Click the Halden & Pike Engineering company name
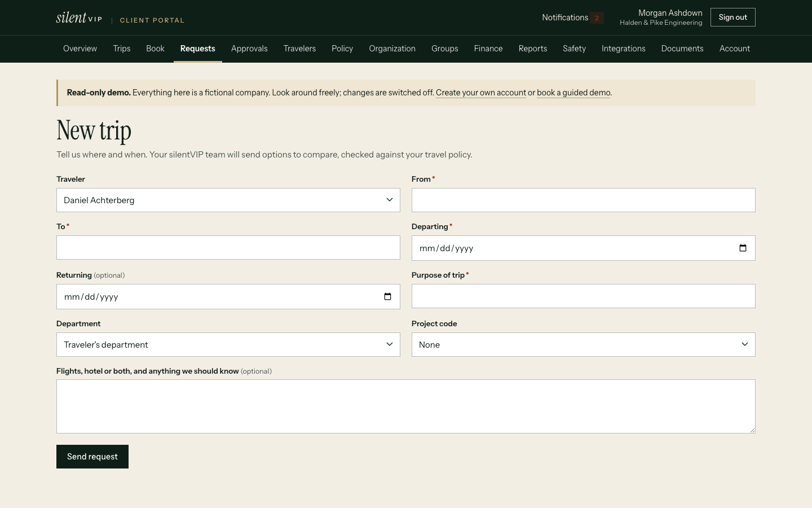This screenshot has height=508, width=812. 661,23
